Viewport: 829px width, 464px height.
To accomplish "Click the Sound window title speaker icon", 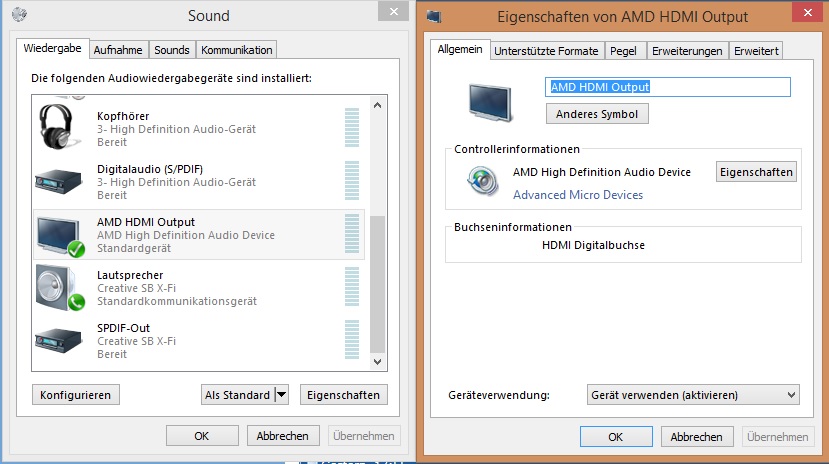I will click(20, 14).
